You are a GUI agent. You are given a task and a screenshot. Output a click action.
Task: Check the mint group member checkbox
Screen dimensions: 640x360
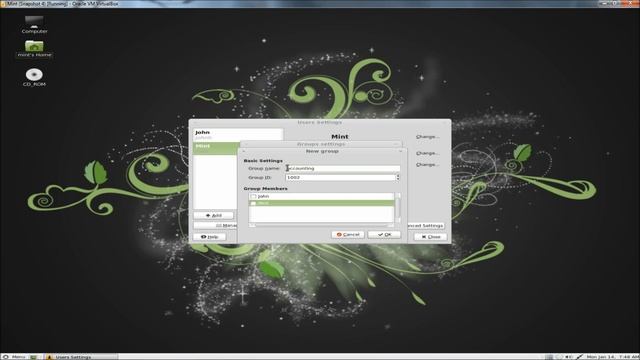point(253,203)
